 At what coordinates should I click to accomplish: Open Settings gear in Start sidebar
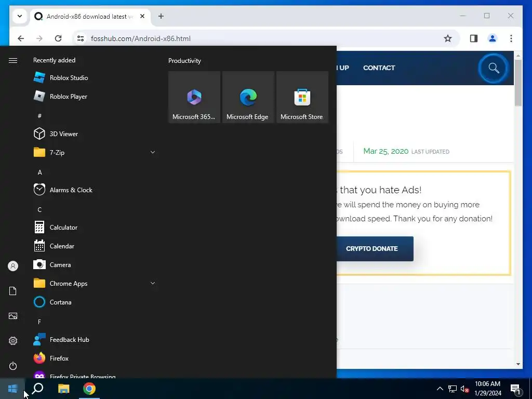coord(13,341)
